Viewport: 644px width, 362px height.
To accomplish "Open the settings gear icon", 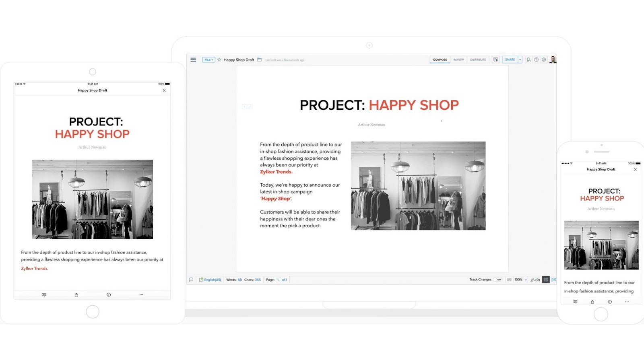I will click(543, 60).
